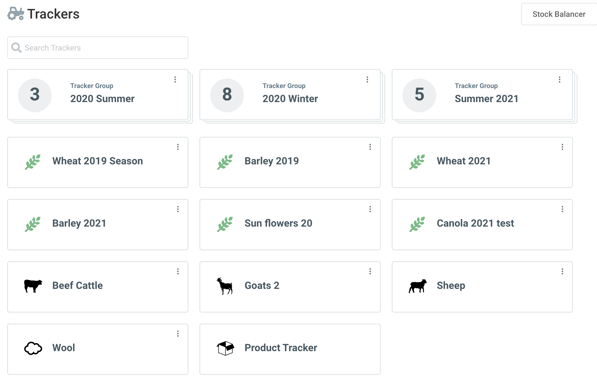597x382 pixels.
Task: Open the Stock Balancer
Action: pos(559,14)
